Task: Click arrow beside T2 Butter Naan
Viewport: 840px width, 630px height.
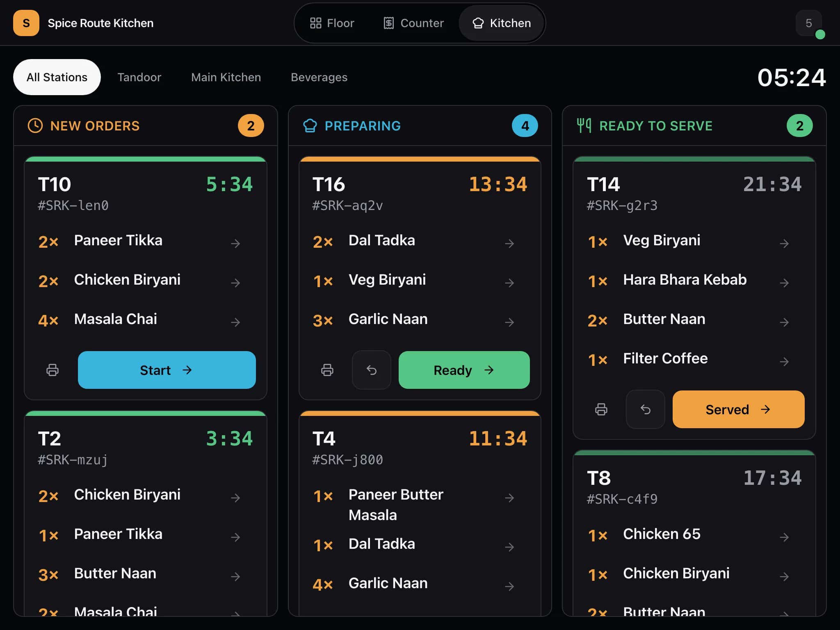Action: click(235, 577)
